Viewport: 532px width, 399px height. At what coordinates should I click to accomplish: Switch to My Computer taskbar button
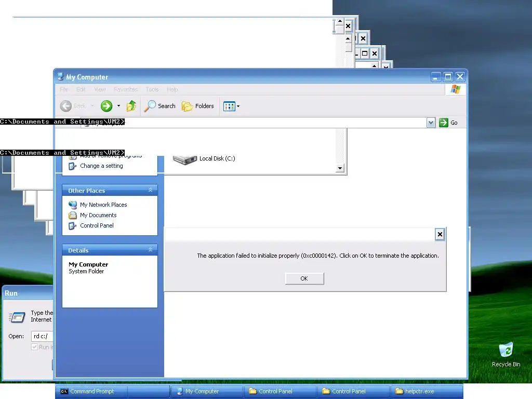[x=206, y=391]
